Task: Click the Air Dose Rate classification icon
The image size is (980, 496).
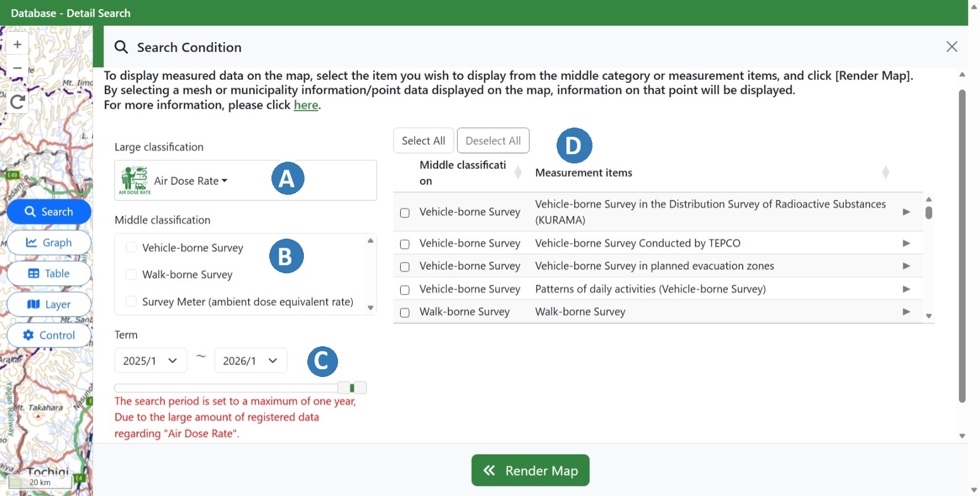Action: (x=134, y=180)
